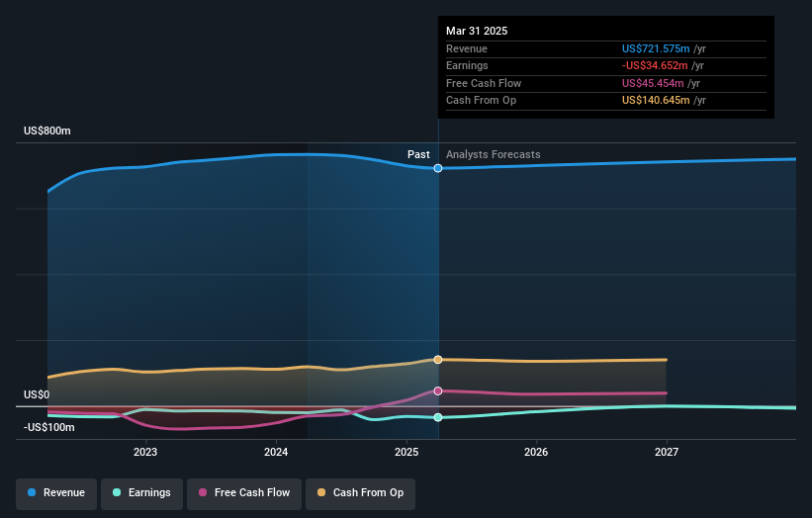Viewport: 812px width, 518px height.
Task: Click the US$800m y-axis label
Action: click(x=47, y=130)
